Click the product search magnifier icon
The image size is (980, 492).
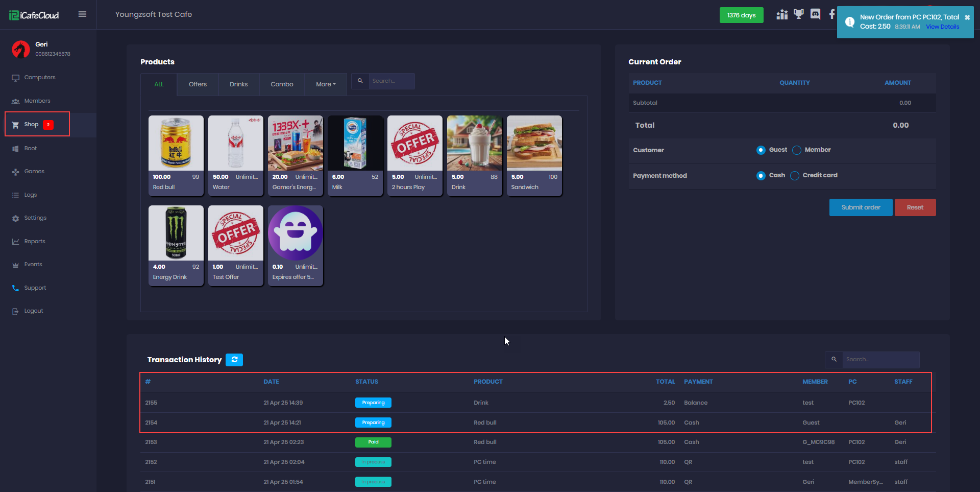click(360, 81)
